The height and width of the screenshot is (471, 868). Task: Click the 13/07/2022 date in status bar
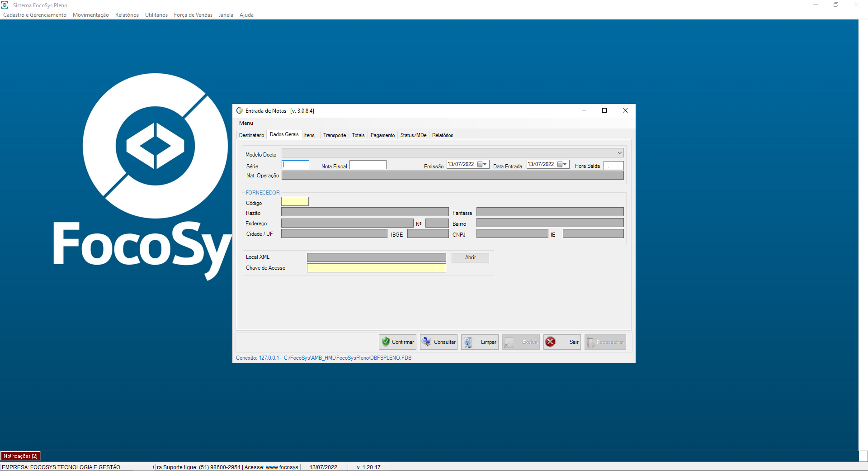pyautogui.click(x=323, y=467)
